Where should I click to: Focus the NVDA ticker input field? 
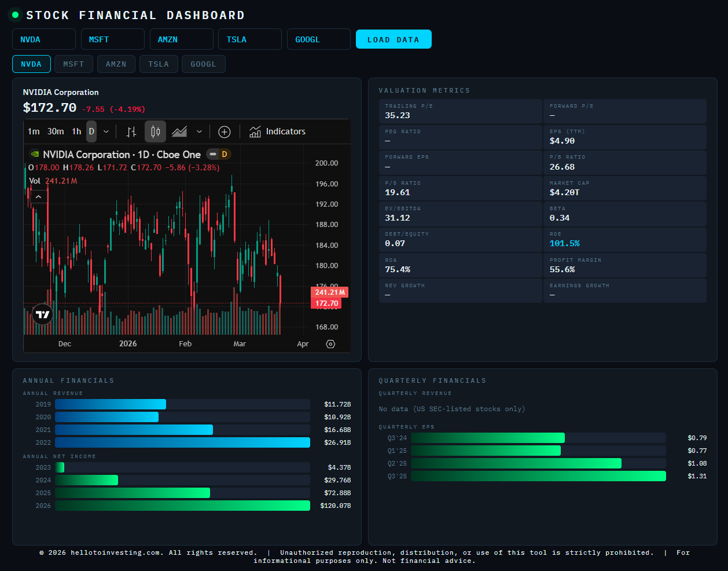(x=44, y=39)
